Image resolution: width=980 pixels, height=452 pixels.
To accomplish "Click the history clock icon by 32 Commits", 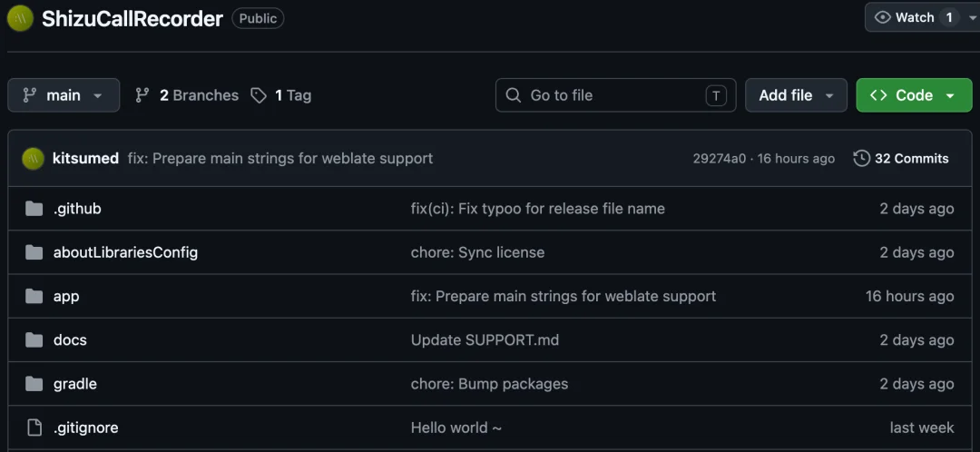I will 861,158.
